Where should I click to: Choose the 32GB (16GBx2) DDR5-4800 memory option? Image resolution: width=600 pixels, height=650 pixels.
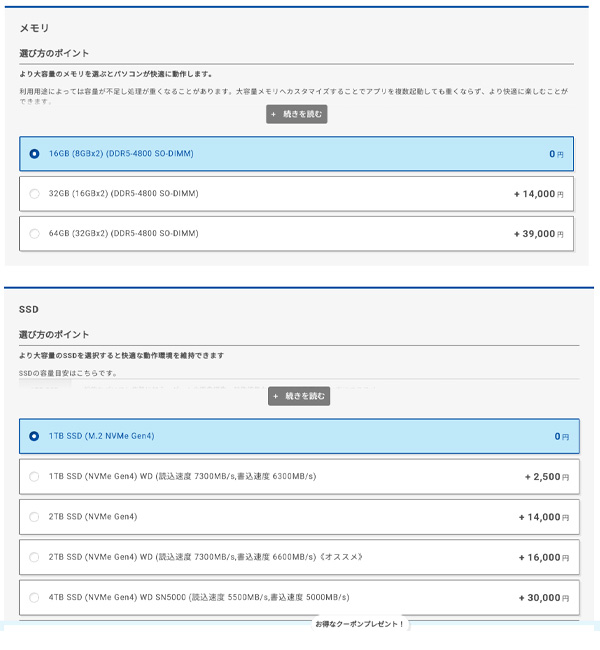pos(35,194)
